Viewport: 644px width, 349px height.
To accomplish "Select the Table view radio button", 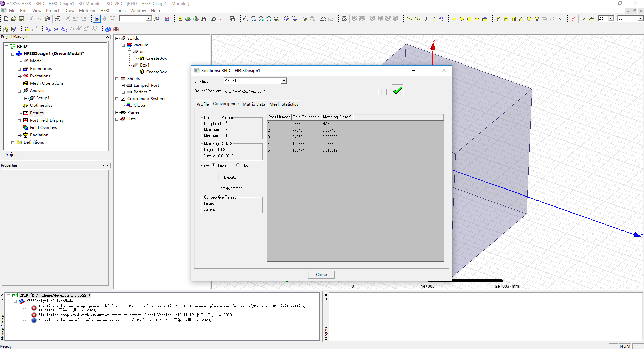I will point(214,165).
